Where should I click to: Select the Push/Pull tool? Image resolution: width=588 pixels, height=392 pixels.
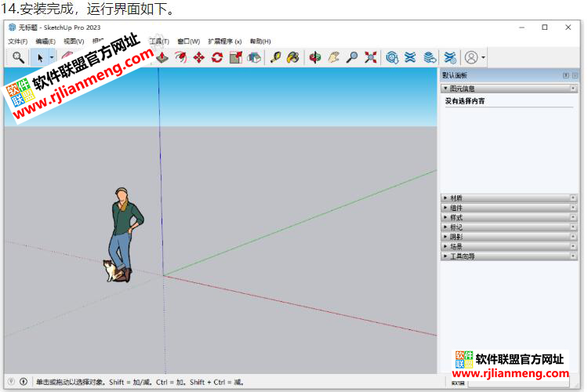pyautogui.click(x=162, y=57)
